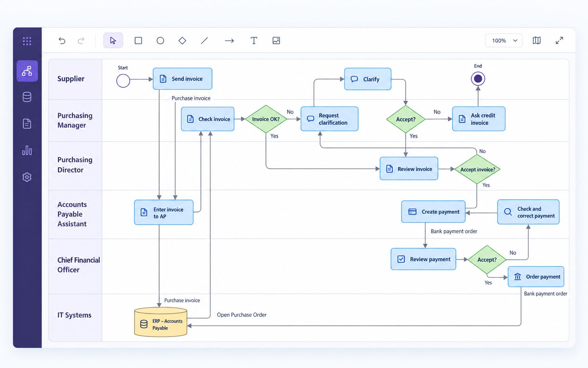The image size is (588, 368).
Task: Select the pointer selection tool
Action: (113, 40)
